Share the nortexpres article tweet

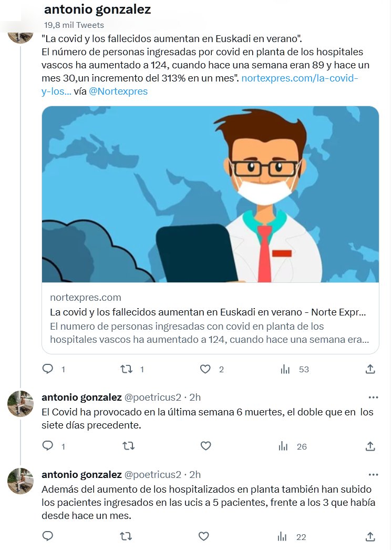tap(370, 369)
